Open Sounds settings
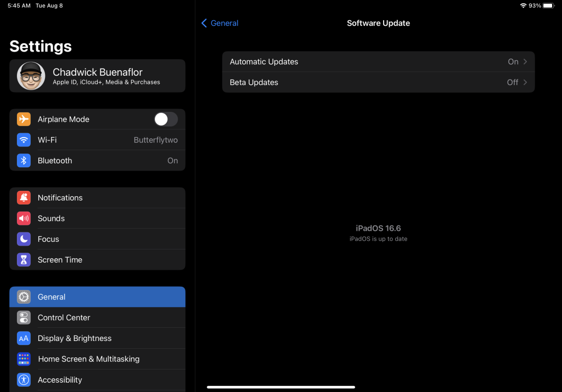 [98, 218]
